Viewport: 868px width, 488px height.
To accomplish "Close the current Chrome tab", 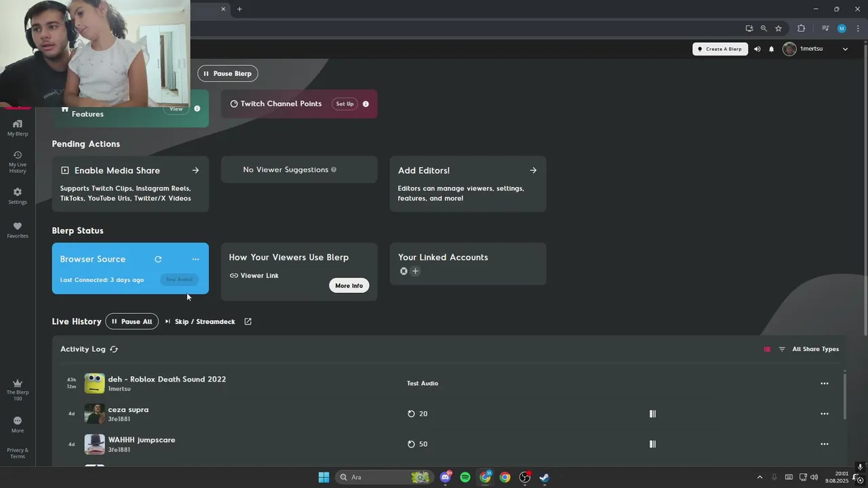I will 223,9.
